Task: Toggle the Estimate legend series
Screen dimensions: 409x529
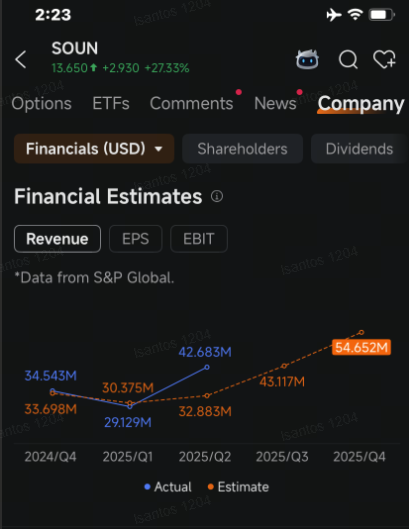Action: click(238, 487)
